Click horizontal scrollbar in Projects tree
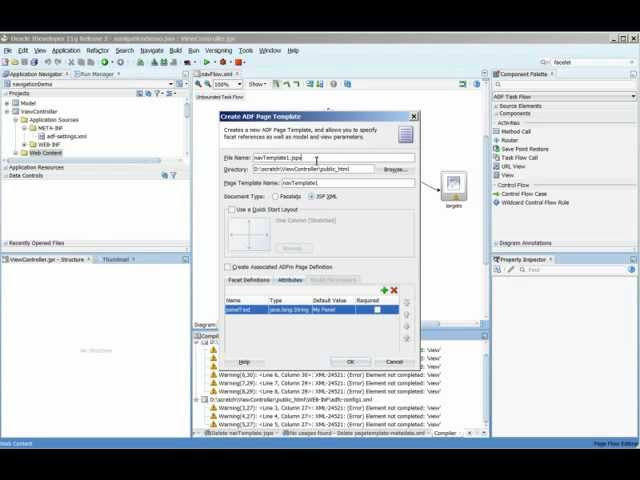Viewport: 640px width, 480px height. (x=83, y=160)
